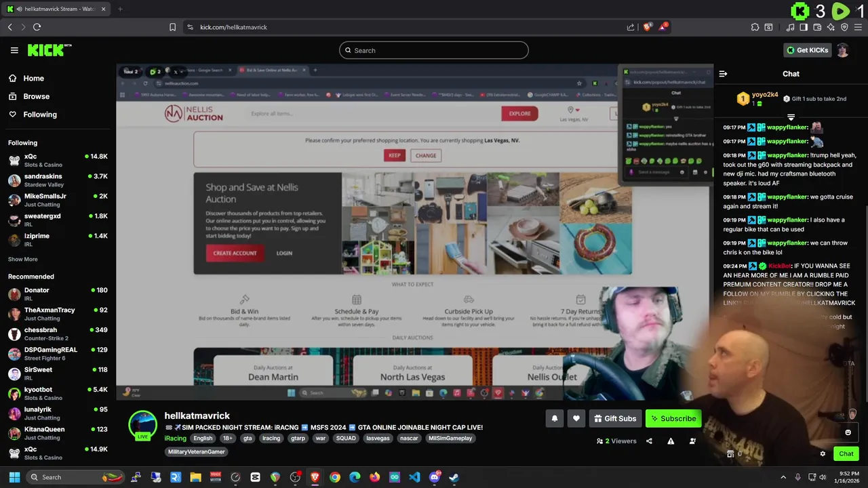This screenshot has width=868, height=488.
Task: Open the channel shop icon below the chat
Action: 730,454
